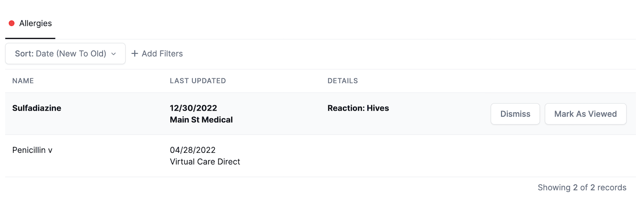Click the 12/30/2022 date in Sulfadiazine row
644x220 pixels.
coord(193,108)
